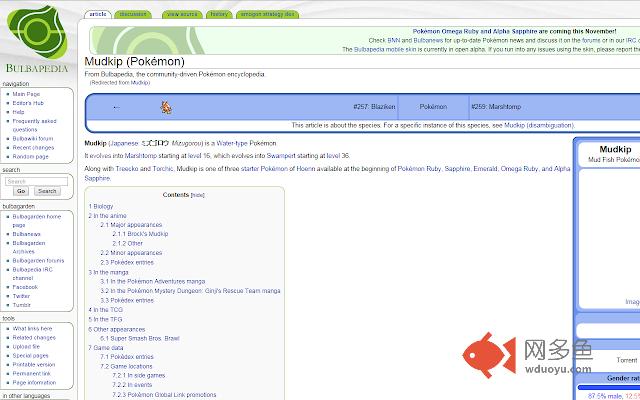Hide the Contents table
The width and height of the screenshot is (640, 400).
198,195
